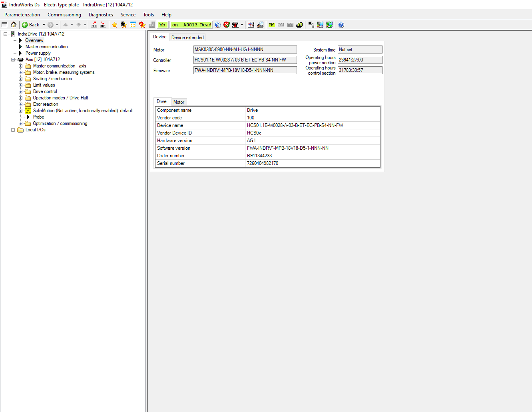Click the favorites star icon

[115, 25]
